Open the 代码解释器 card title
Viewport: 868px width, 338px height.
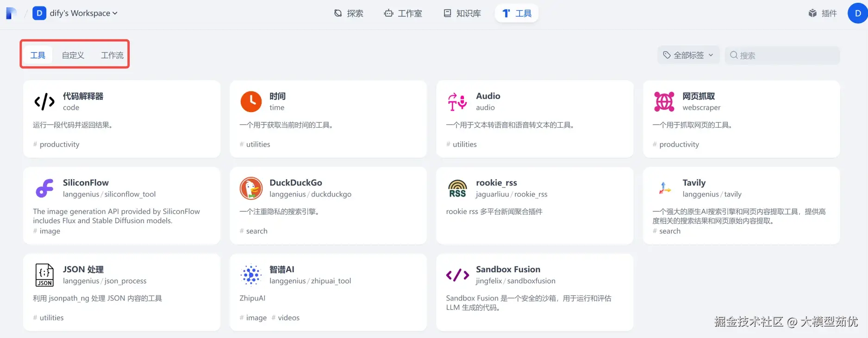point(83,96)
